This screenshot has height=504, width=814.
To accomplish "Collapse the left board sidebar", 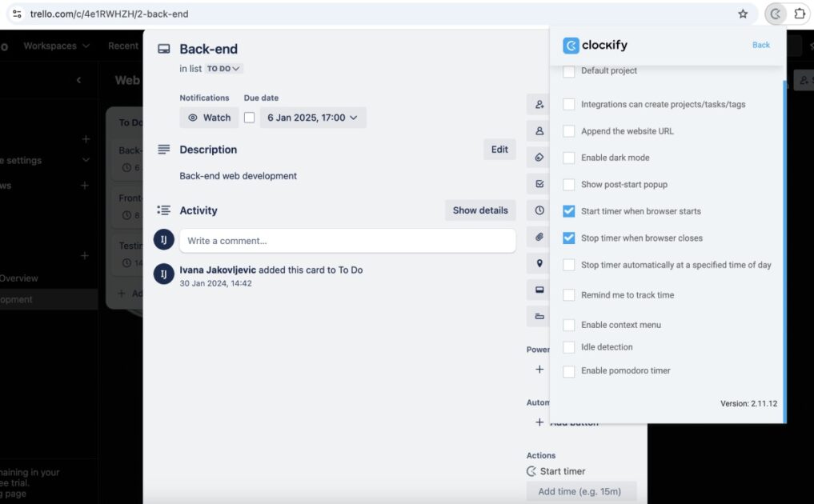I will pos(78,80).
